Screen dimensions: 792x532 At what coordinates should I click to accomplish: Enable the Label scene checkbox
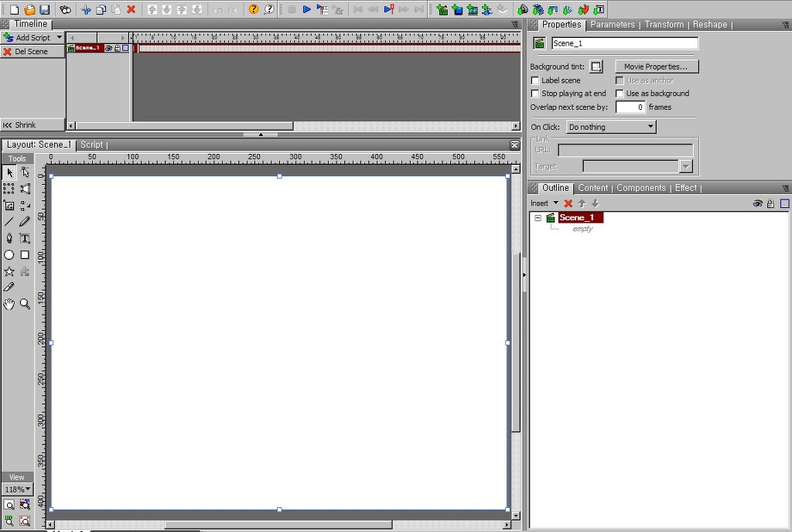click(535, 80)
